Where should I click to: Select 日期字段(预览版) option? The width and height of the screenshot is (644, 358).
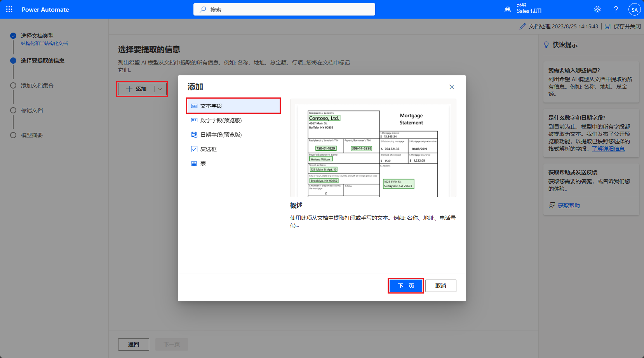233,135
